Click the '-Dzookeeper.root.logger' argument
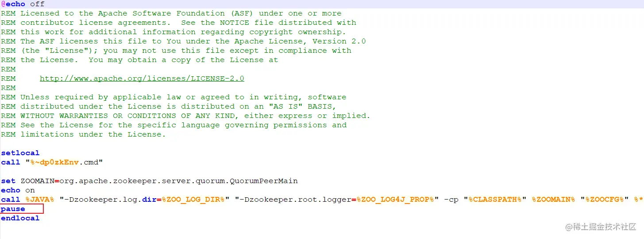Viewport: 644px width, 239px height. pyautogui.click(x=295, y=200)
